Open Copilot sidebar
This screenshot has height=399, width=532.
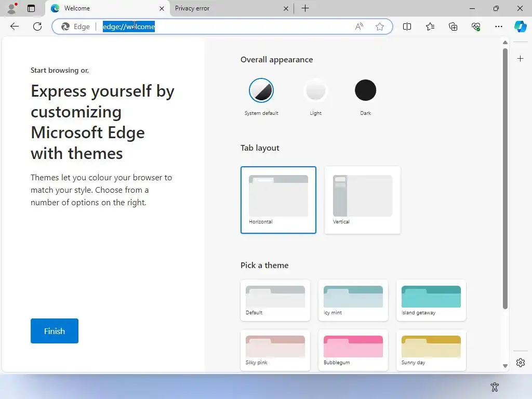click(x=520, y=26)
